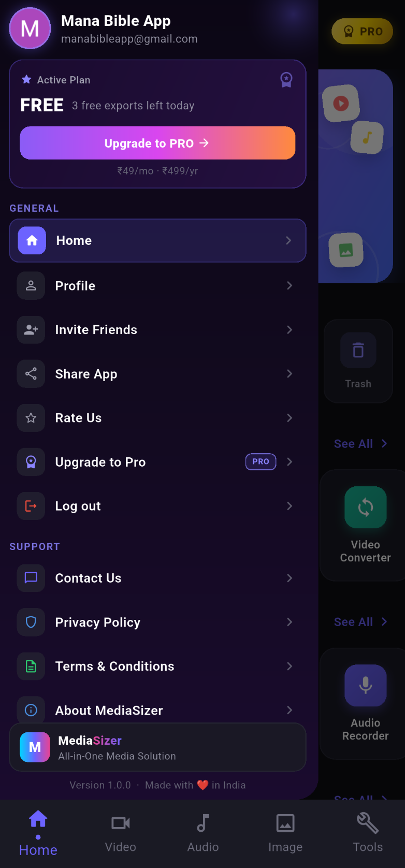This screenshot has width=405, height=868.
Task: Tap the Log out door icon
Action: 31,506
